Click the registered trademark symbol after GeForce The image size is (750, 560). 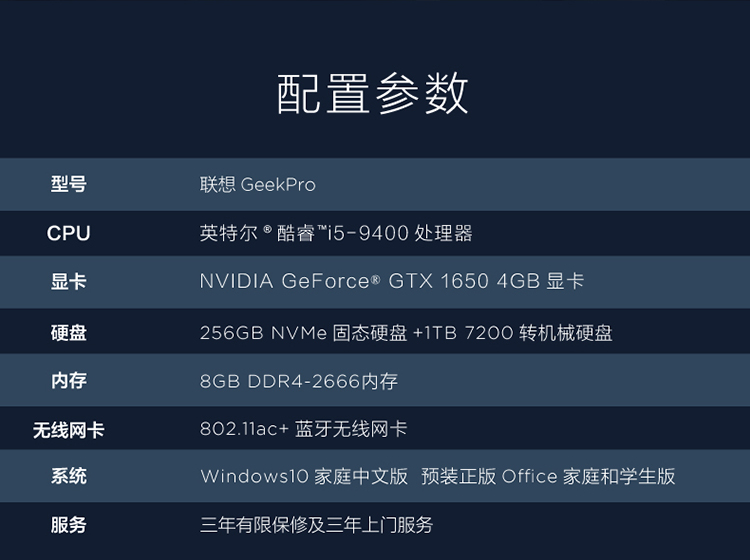(375, 278)
